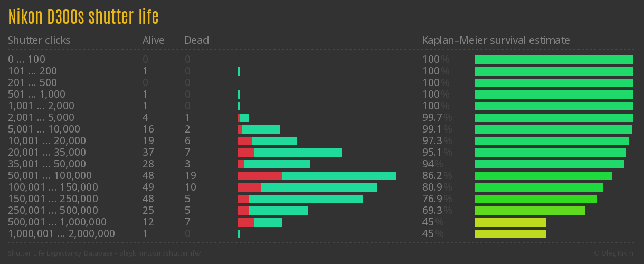
Task: Click the red dead bar for 50,001–100,000 clicks
Action: (260, 176)
